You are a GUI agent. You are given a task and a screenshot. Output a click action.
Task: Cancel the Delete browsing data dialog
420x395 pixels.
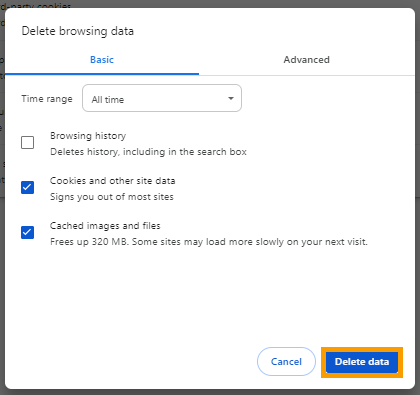[286, 362]
